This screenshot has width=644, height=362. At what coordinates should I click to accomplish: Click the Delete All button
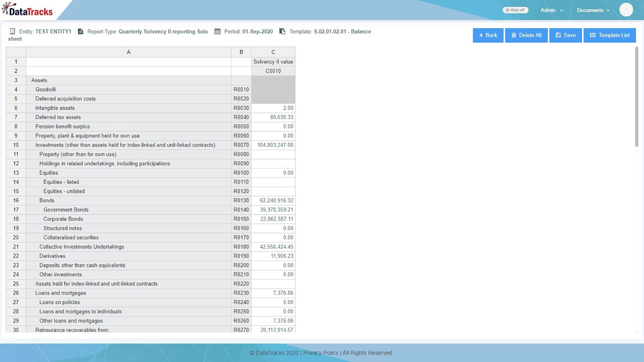[x=526, y=35]
